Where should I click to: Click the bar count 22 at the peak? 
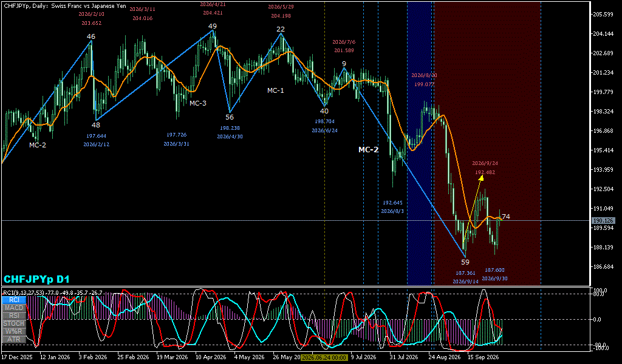coord(281,29)
